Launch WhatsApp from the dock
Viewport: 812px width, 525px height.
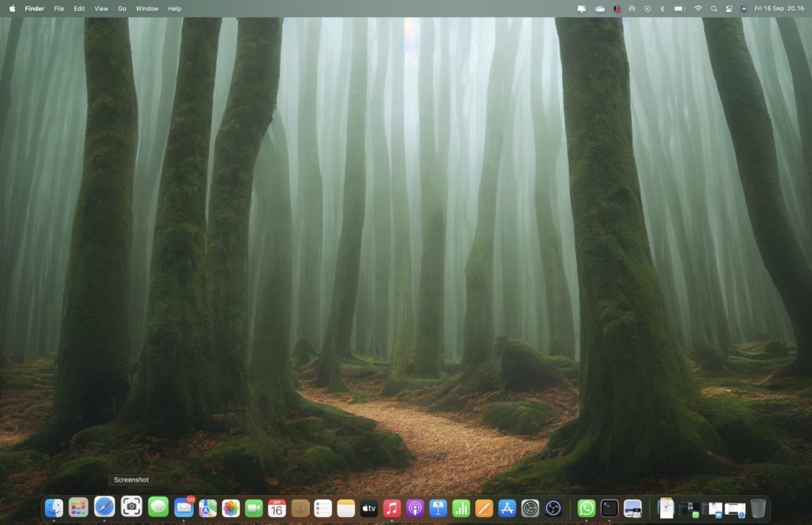(586, 508)
